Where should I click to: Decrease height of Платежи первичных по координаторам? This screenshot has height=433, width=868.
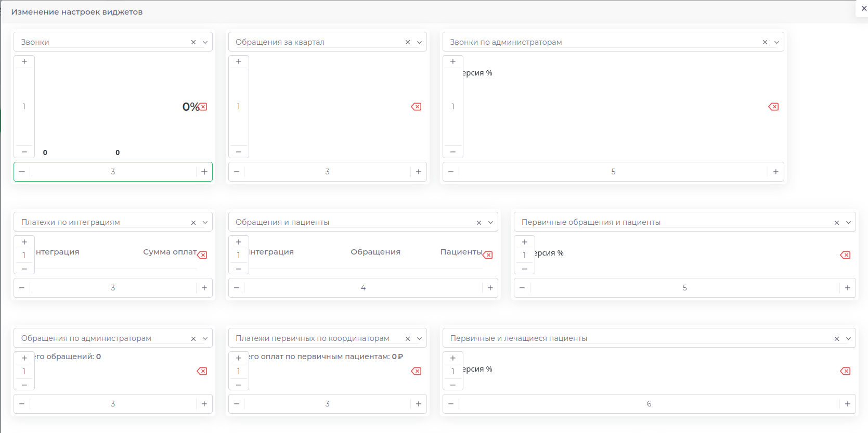tap(239, 385)
